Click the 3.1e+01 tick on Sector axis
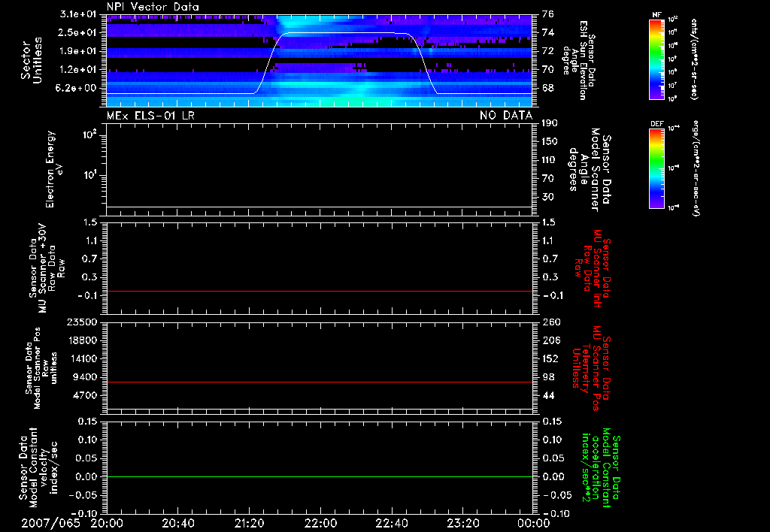 point(78,15)
